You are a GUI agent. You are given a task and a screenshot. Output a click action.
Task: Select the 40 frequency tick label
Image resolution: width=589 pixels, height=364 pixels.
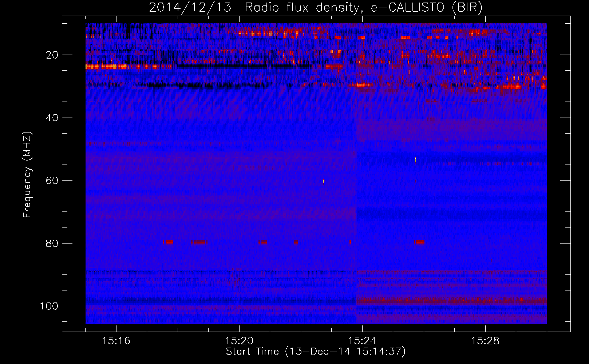pos(52,118)
